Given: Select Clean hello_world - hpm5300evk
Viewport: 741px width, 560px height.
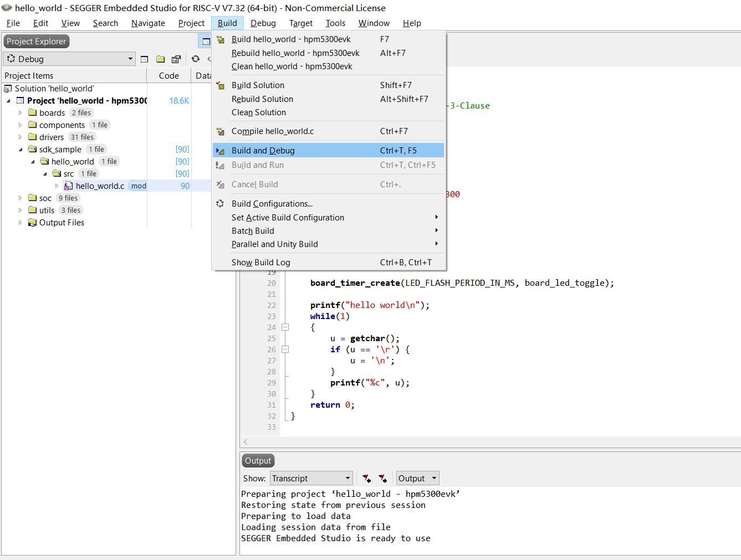Looking at the screenshot, I should (x=328, y=66).
